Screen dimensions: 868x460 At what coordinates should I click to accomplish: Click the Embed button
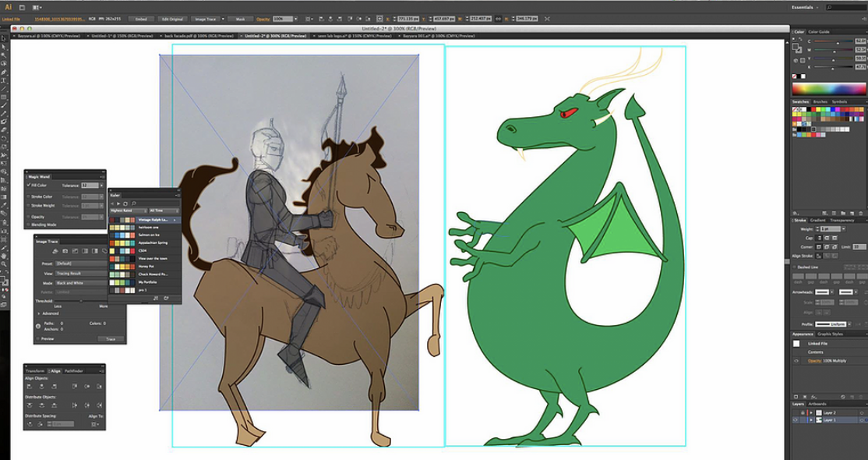pos(139,17)
